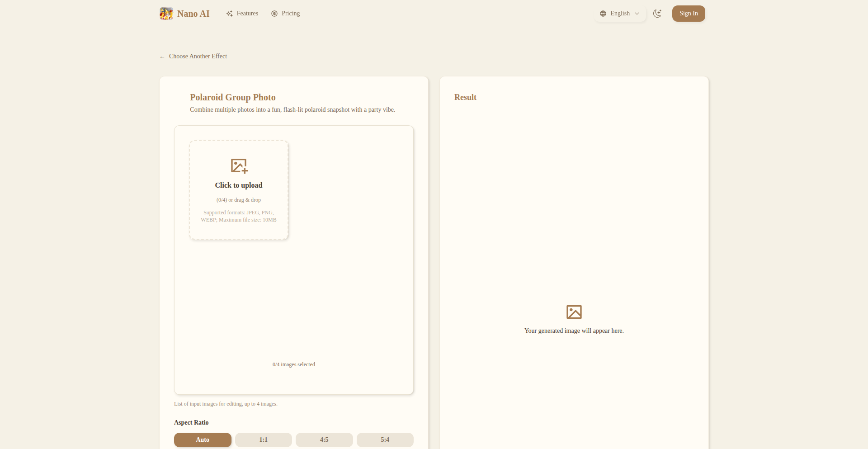The height and width of the screenshot is (449, 868).
Task: Click the Result placeholder image icon
Action: tap(574, 312)
